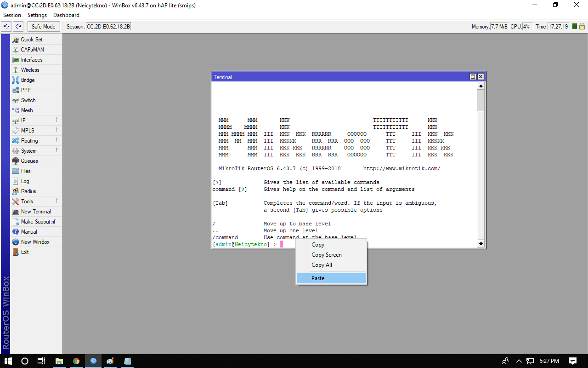Click the Switch icon in sidebar
The width and height of the screenshot is (588, 368).
pyautogui.click(x=16, y=100)
